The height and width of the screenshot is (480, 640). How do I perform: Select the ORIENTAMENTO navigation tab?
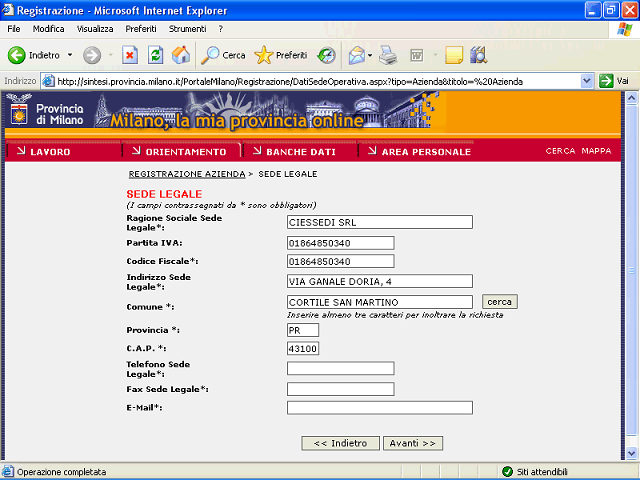click(185, 152)
